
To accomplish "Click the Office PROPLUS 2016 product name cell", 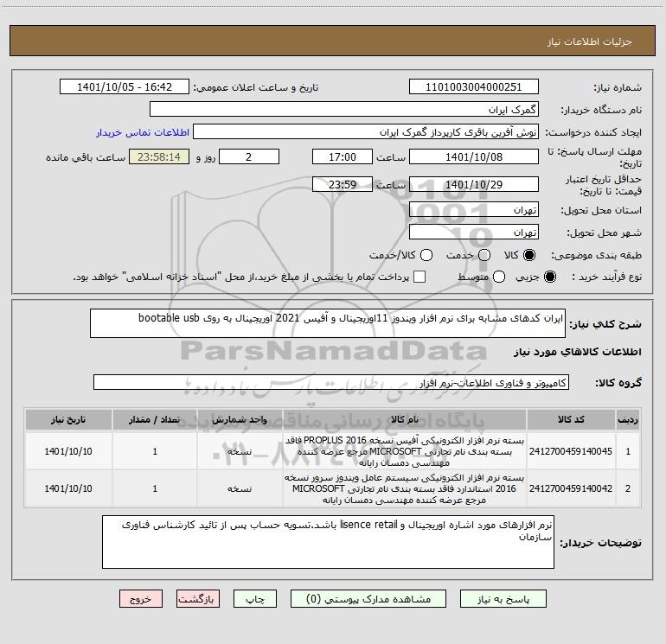I will pyautogui.click(x=405, y=451).
